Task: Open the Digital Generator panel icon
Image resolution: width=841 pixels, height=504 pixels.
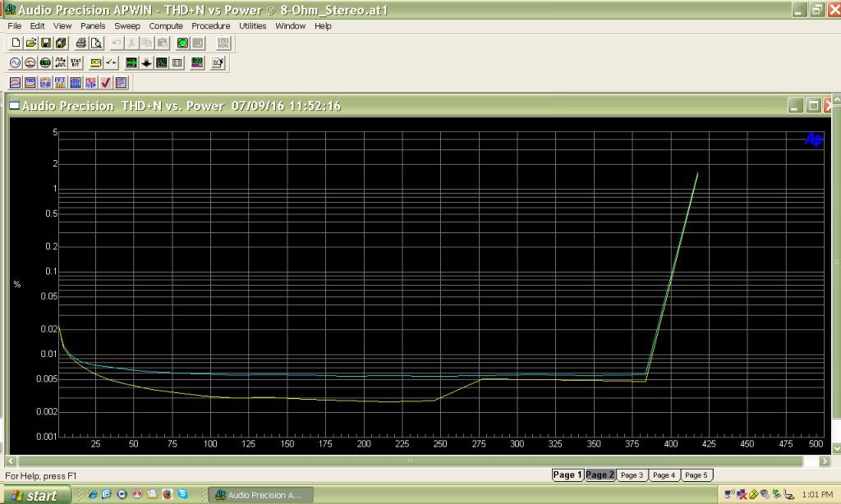Action: click(45, 62)
